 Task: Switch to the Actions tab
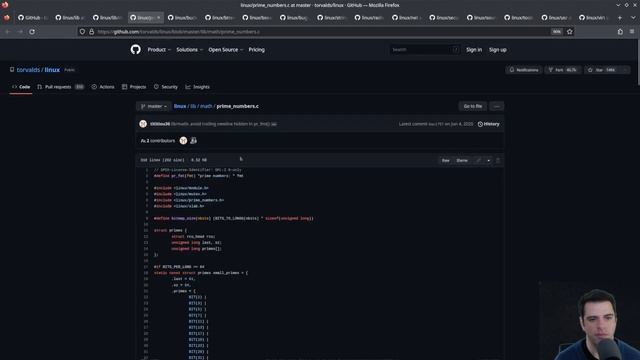tap(103, 87)
